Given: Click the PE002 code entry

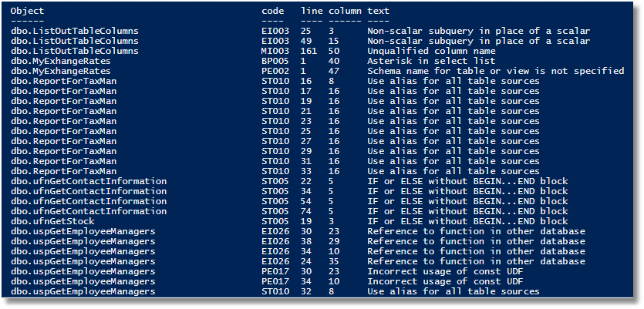Looking at the screenshot, I should (x=275, y=72).
